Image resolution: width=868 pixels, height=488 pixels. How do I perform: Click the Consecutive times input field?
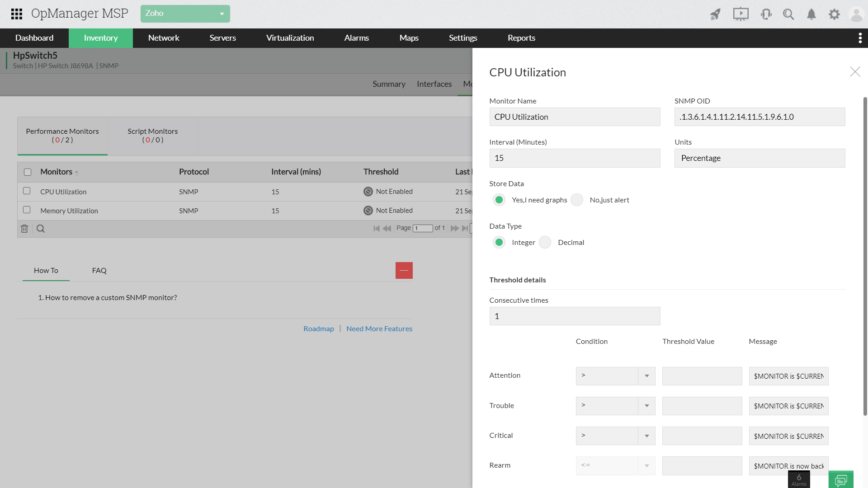coord(574,316)
